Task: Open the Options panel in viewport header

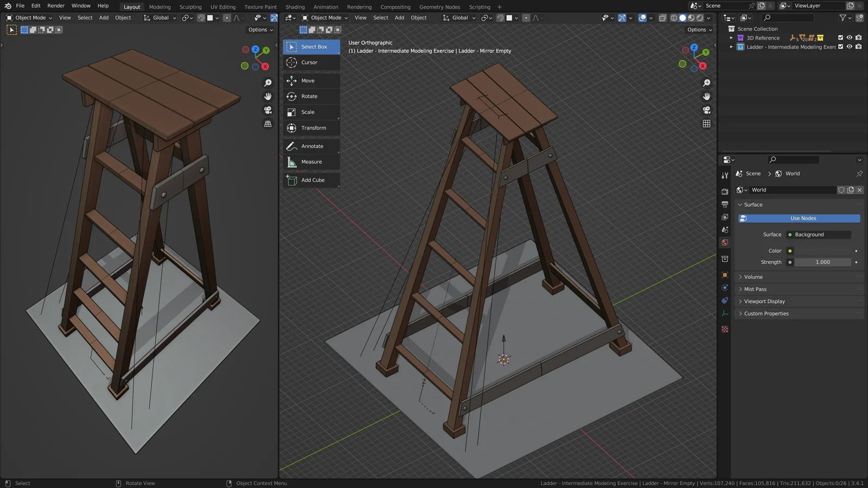Action: (x=699, y=30)
